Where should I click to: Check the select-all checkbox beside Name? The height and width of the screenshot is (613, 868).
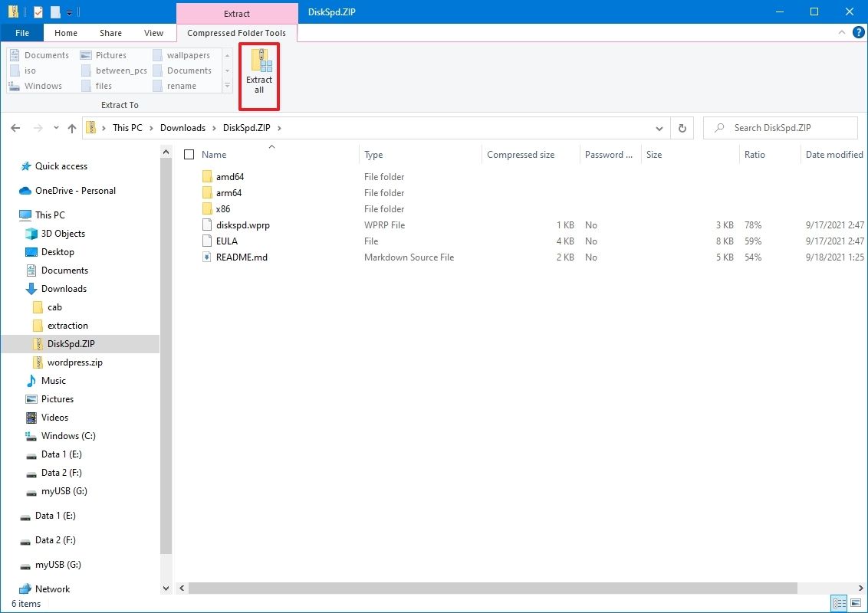point(188,154)
